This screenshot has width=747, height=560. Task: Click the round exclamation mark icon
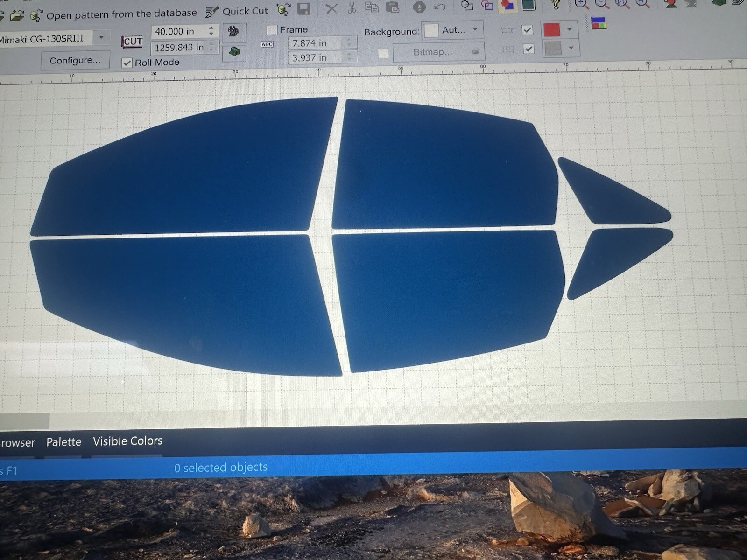(419, 7)
